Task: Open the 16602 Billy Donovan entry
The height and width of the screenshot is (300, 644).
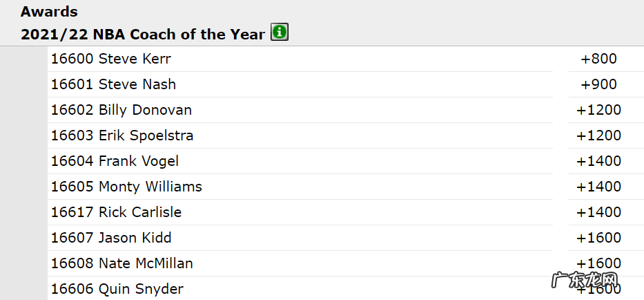Action: click(x=121, y=110)
